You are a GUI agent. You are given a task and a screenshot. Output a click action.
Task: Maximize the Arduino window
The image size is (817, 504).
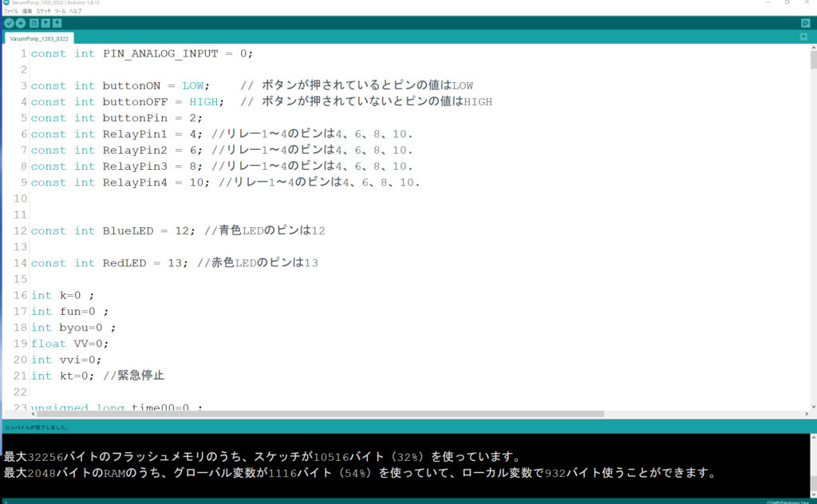point(787,3)
